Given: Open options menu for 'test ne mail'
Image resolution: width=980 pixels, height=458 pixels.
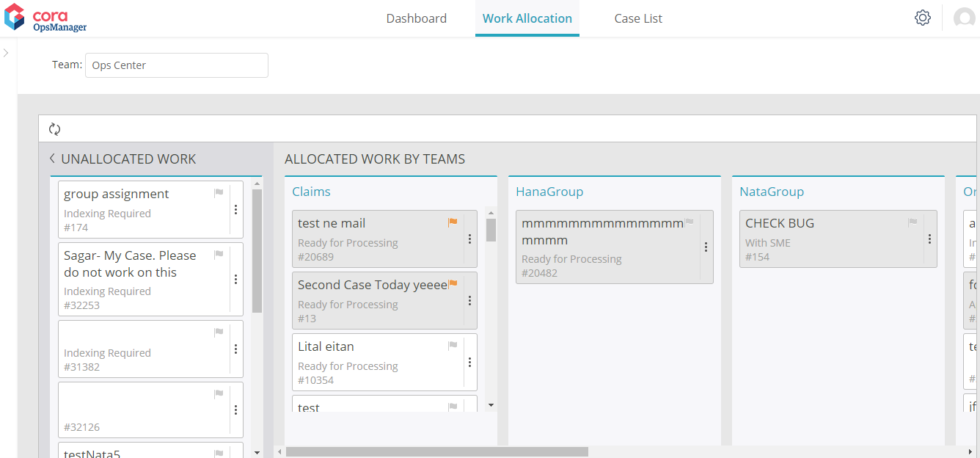Looking at the screenshot, I should tap(469, 239).
